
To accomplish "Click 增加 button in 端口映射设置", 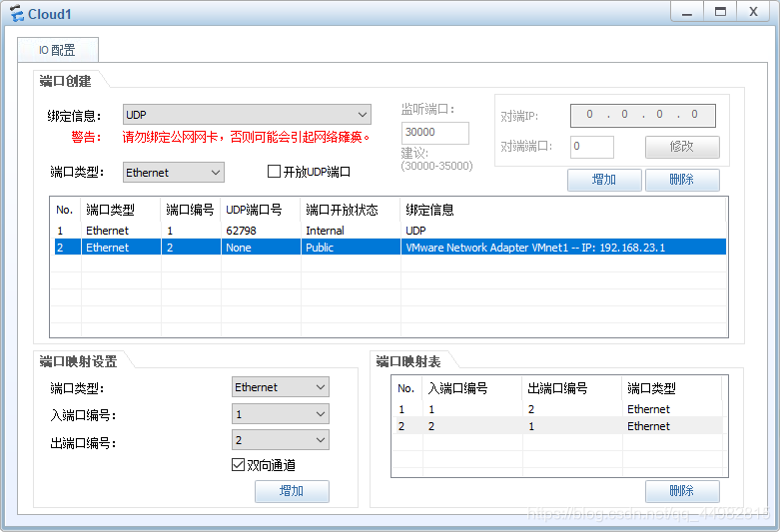I will click(x=292, y=491).
